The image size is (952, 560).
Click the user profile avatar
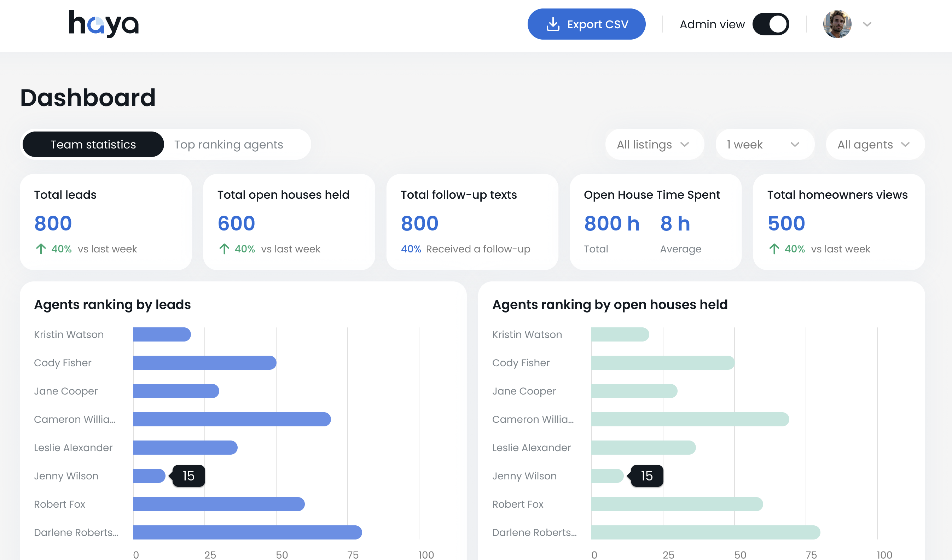coord(837,24)
